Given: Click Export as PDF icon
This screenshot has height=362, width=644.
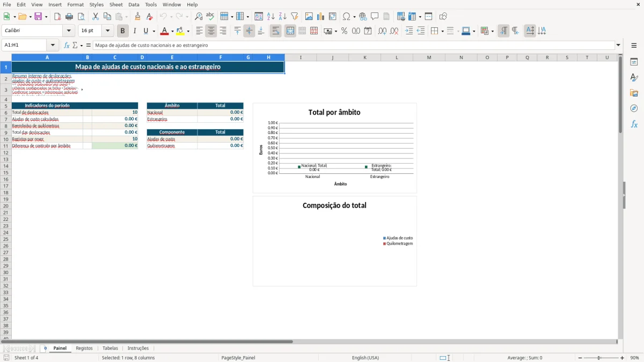Looking at the screenshot, I should tap(57, 17).
